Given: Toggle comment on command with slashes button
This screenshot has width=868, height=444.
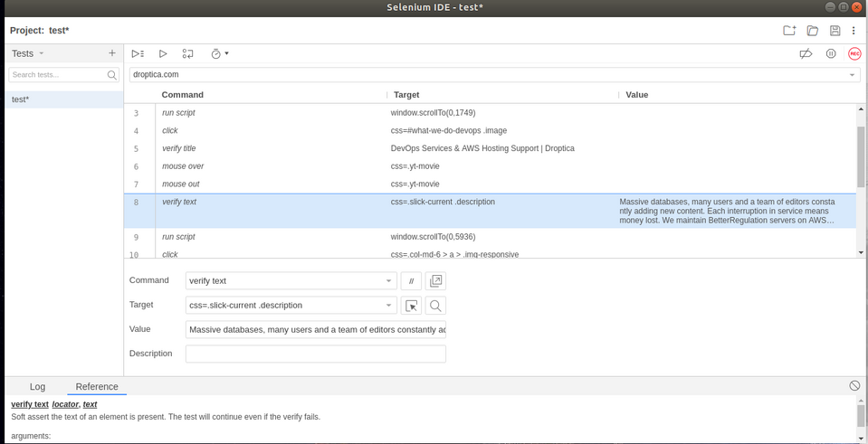Looking at the screenshot, I should (x=411, y=281).
